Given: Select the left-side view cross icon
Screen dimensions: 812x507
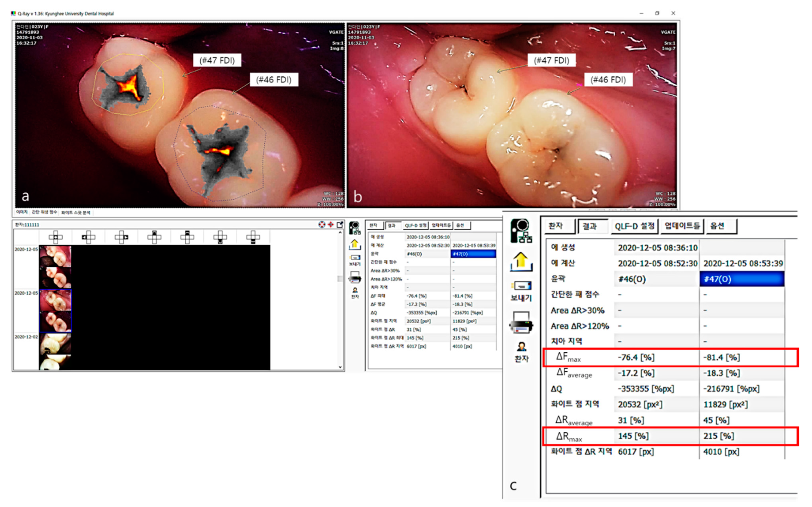Looking at the screenshot, I should [x=89, y=237].
